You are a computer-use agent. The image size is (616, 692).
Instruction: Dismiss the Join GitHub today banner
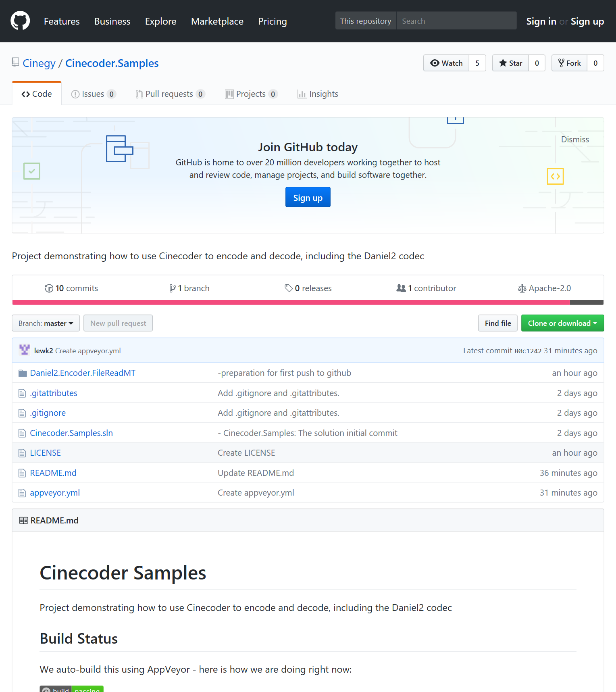(x=575, y=140)
